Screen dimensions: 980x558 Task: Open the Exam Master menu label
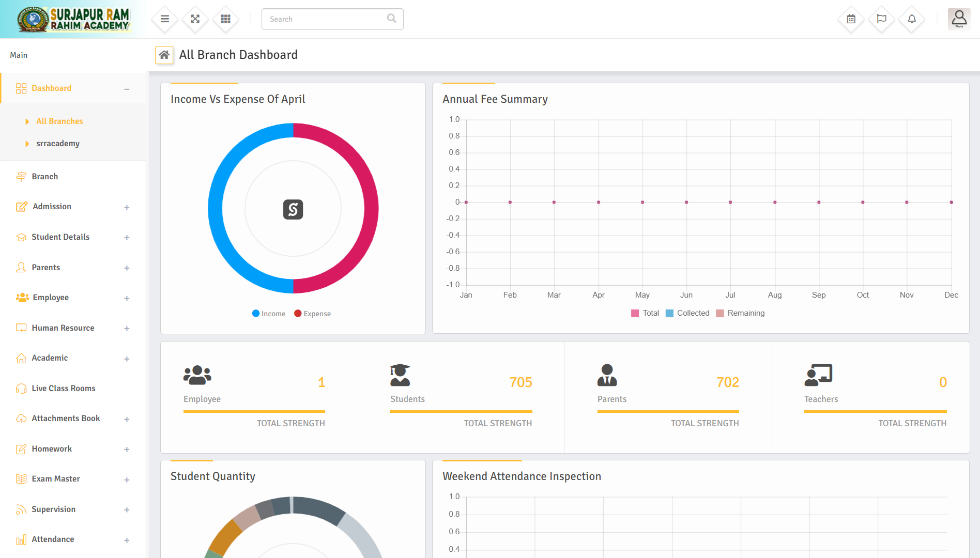click(x=56, y=479)
